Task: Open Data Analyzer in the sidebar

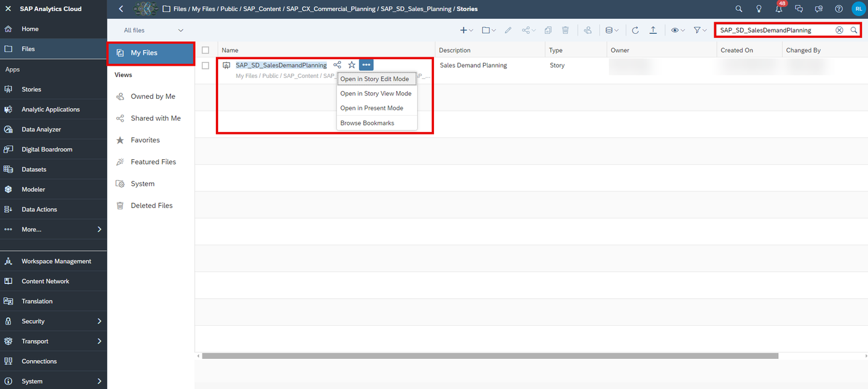Action: pyautogui.click(x=54, y=129)
